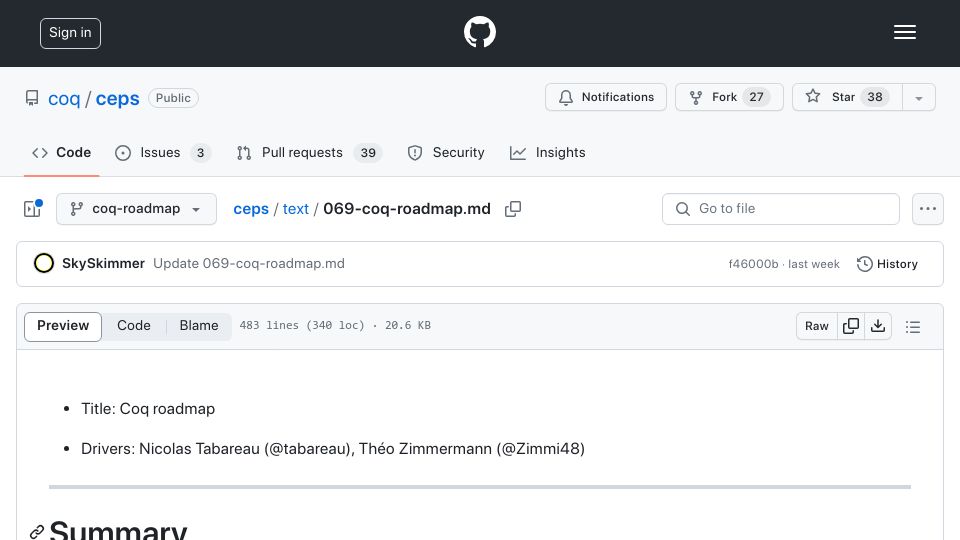Copy the file path icon
This screenshot has width=960, height=540.
point(513,209)
